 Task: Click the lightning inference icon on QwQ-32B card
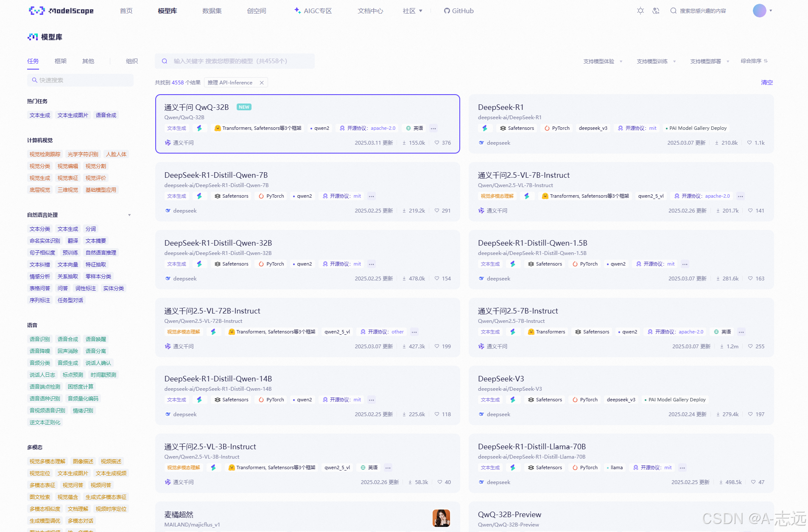tap(199, 128)
